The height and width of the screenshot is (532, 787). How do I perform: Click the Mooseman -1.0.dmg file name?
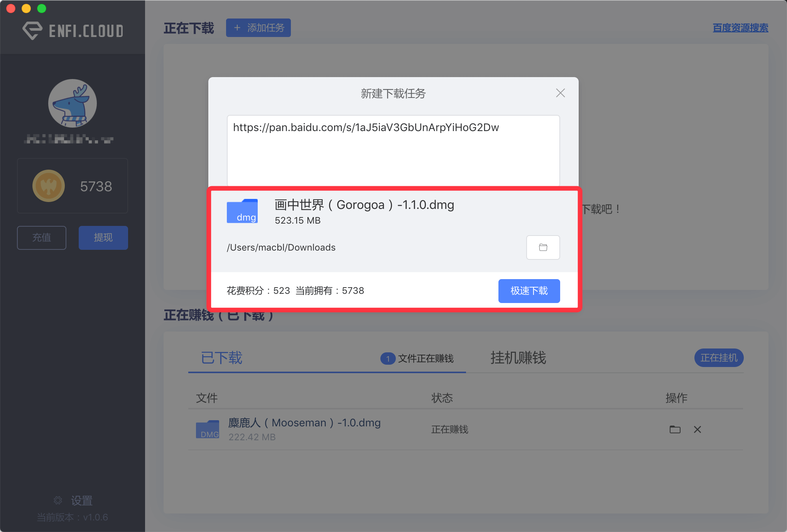point(304,423)
